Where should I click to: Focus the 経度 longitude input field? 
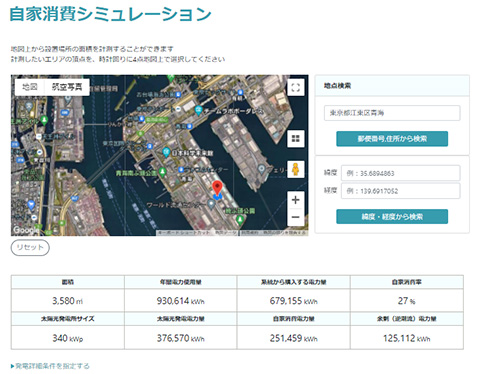(400, 191)
